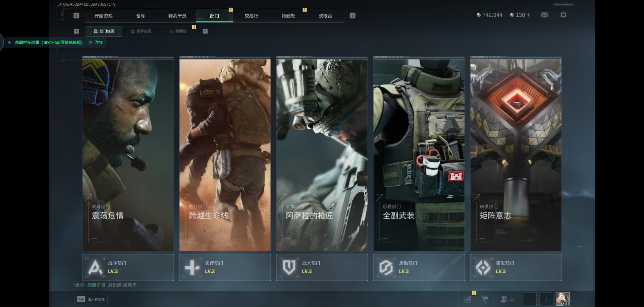Go to the 开始游戏 tab
The image size is (644, 307).
coord(103,16)
